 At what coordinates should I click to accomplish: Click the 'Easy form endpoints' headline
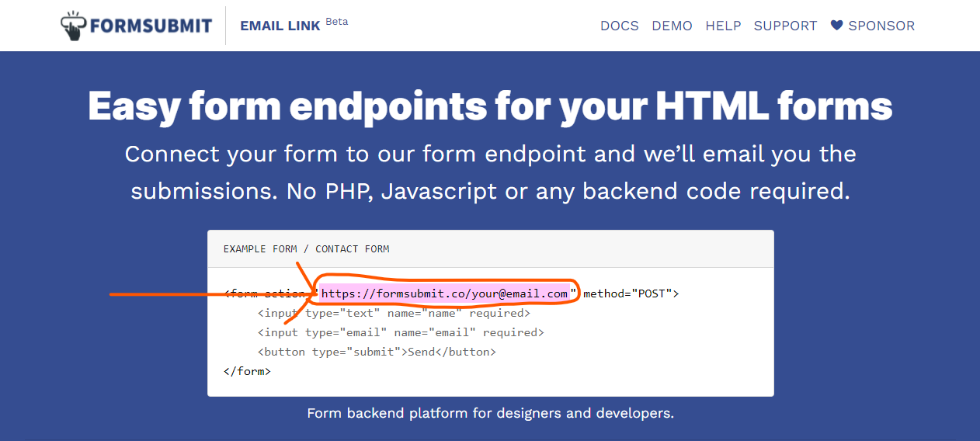coord(490,106)
